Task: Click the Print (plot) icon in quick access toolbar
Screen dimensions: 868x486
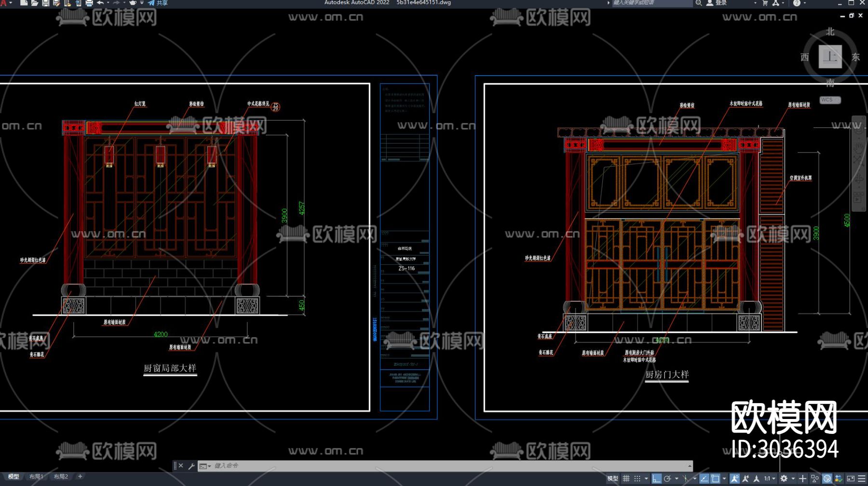Action: (x=89, y=3)
